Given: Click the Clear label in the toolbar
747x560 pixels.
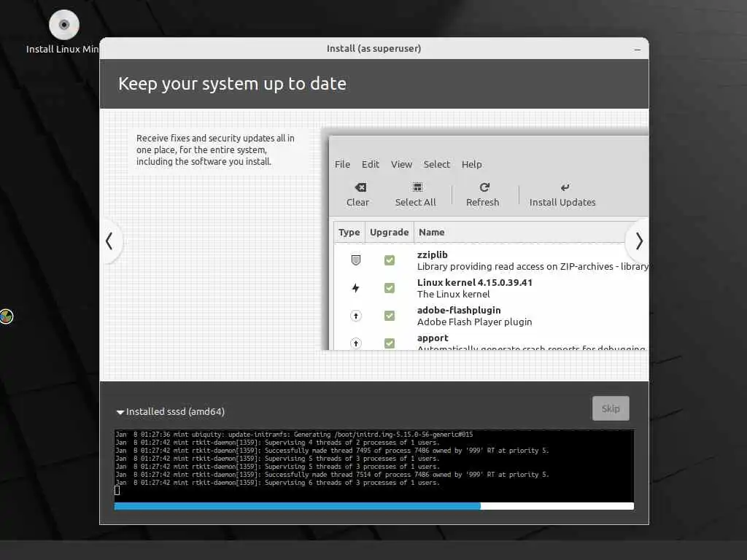Looking at the screenshot, I should click(357, 203).
